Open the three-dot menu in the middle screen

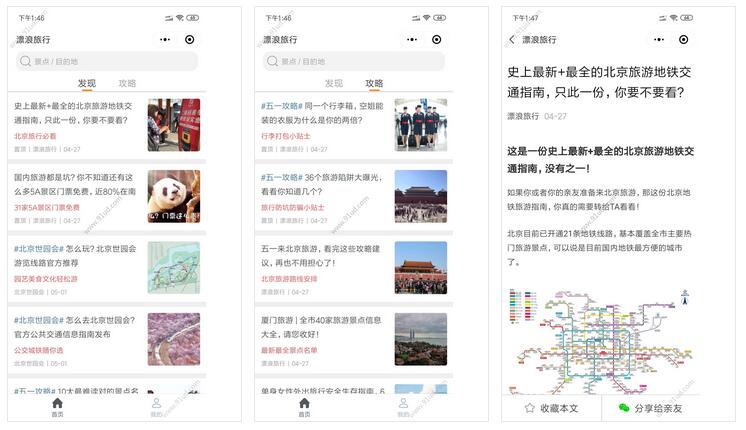[x=412, y=39]
